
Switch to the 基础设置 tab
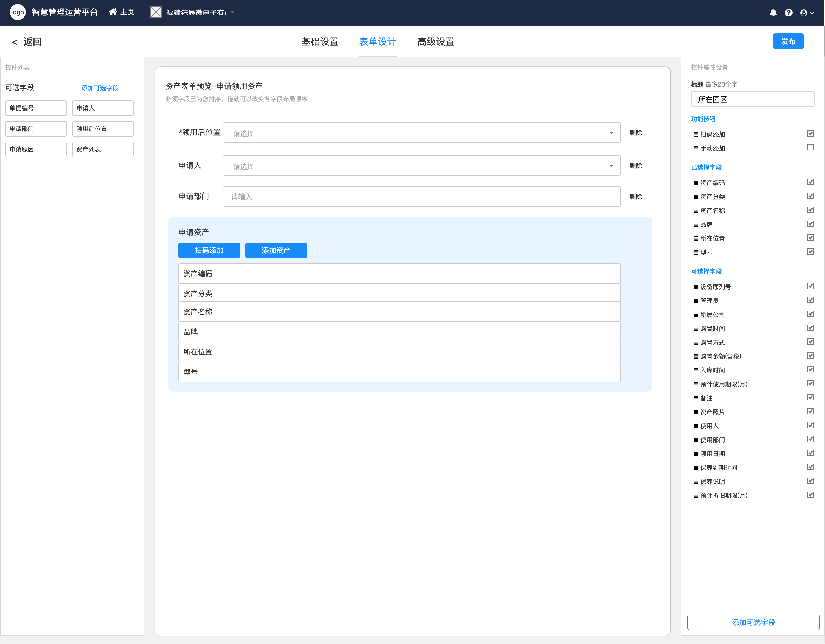[319, 41]
